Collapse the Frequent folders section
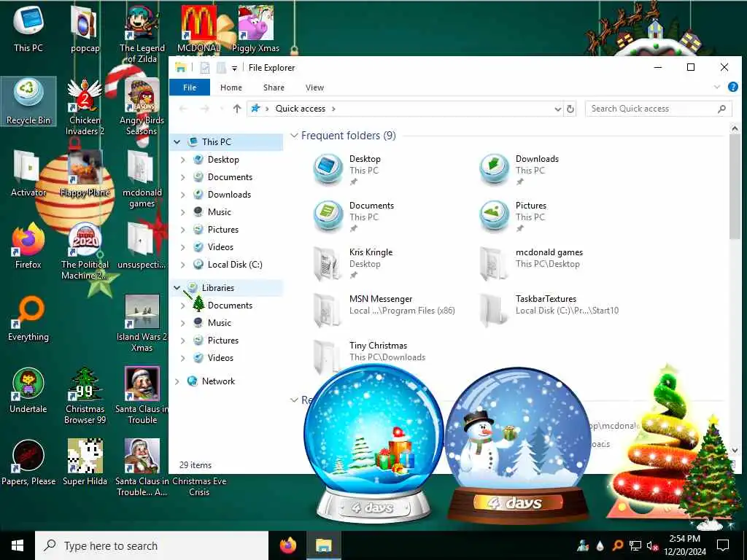Viewport: 747px width, 560px height. [295, 136]
